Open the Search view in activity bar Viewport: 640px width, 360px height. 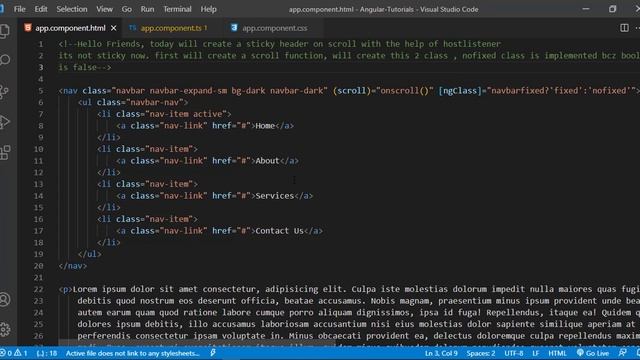click(x=5, y=60)
